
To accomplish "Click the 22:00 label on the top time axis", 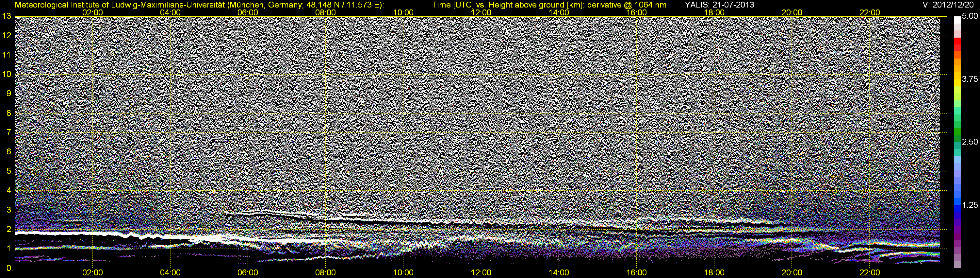I will point(870,12).
